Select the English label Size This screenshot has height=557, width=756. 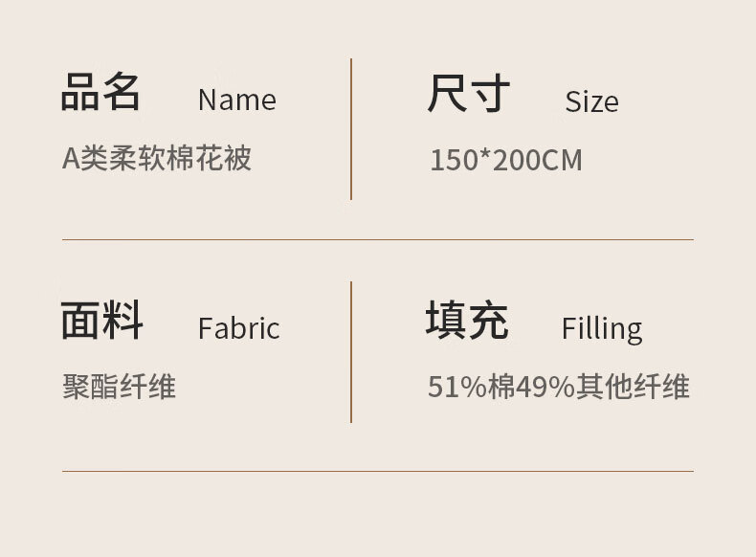tap(591, 101)
